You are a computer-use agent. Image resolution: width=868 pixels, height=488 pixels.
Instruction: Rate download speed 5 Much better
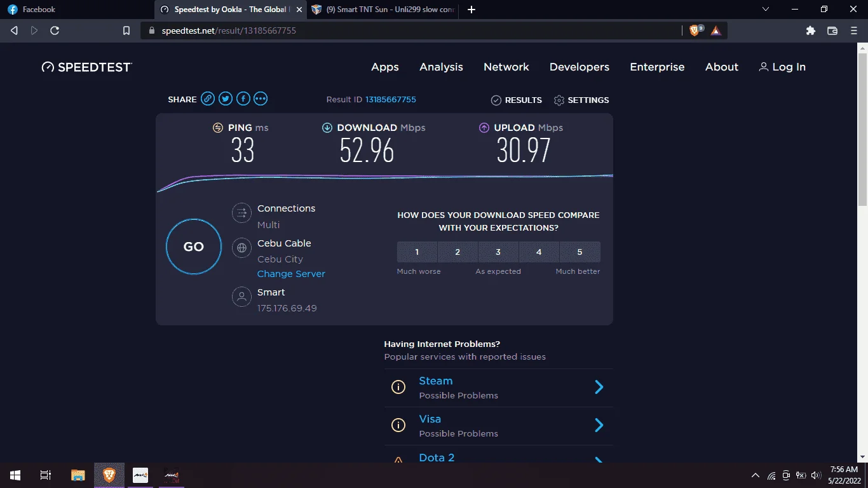[580, 252]
